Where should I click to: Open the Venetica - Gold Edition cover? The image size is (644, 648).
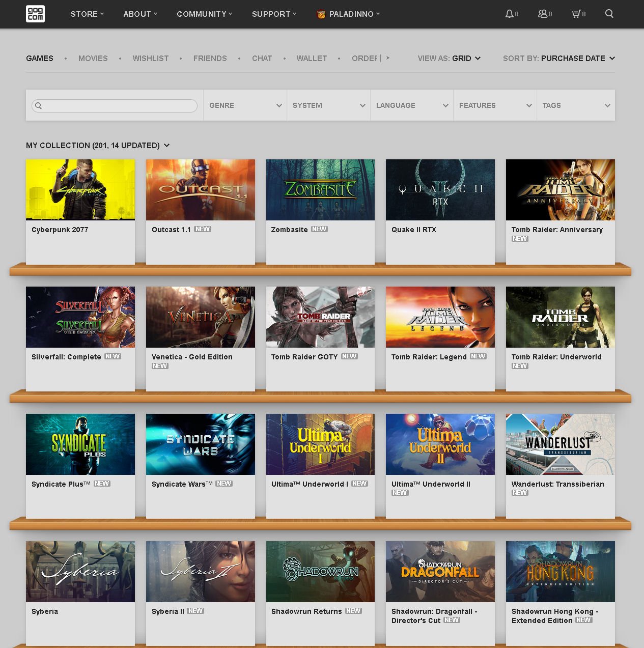tap(201, 317)
